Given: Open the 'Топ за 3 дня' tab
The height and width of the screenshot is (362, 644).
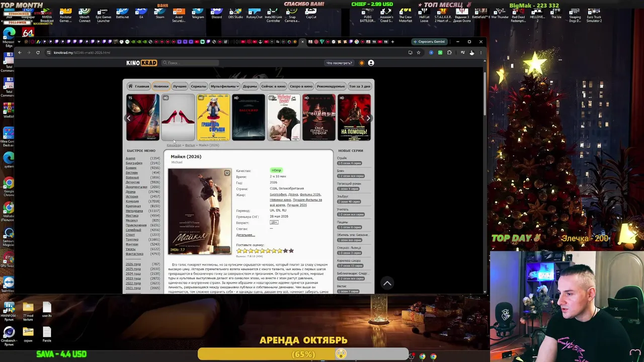Looking at the screenshot, I should tap(359, 86).
